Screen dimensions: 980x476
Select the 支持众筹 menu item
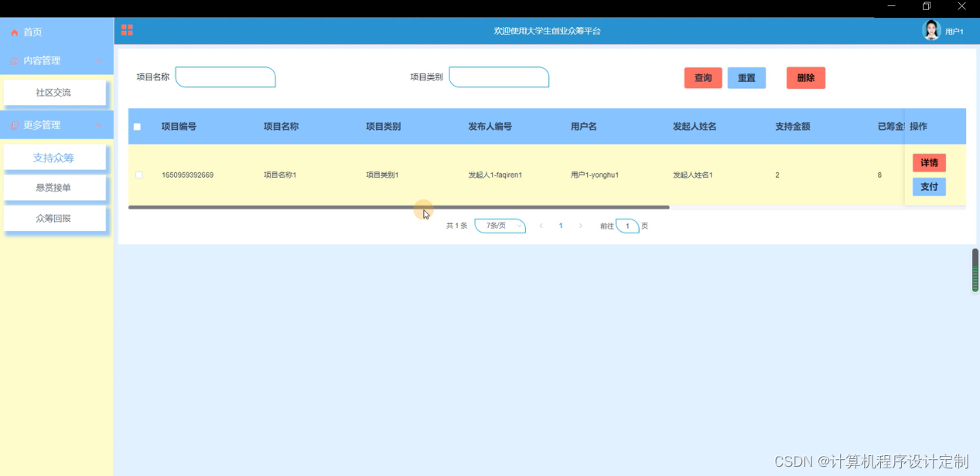tap(54, 158)
